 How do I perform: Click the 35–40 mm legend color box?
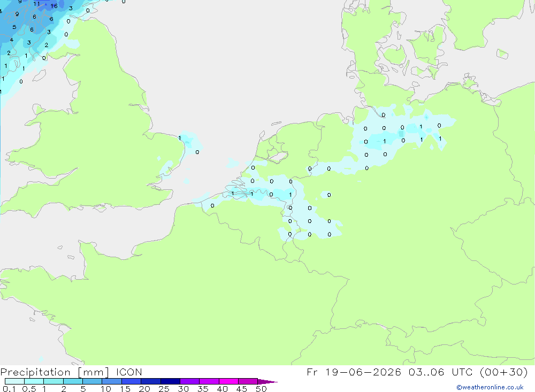click(209, 381)
